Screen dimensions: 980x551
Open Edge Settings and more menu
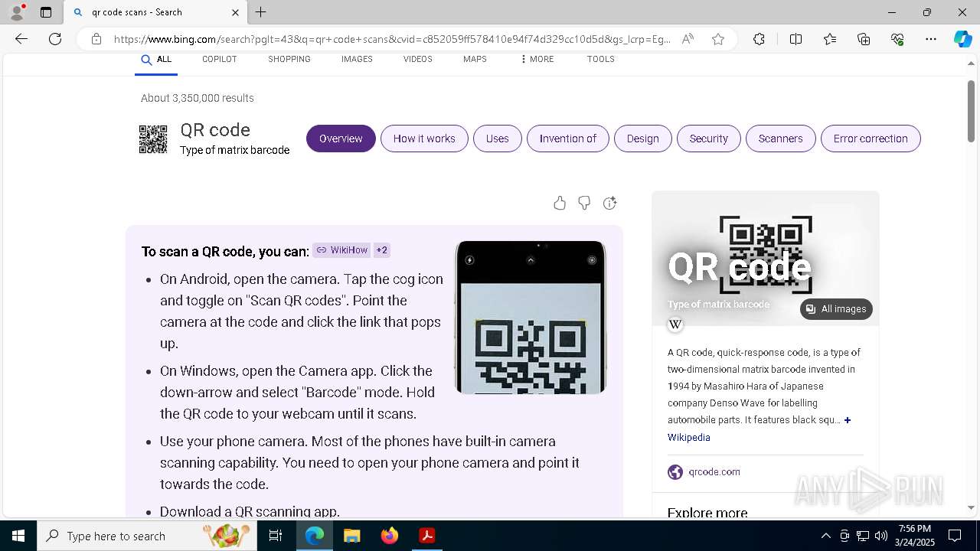931,39
